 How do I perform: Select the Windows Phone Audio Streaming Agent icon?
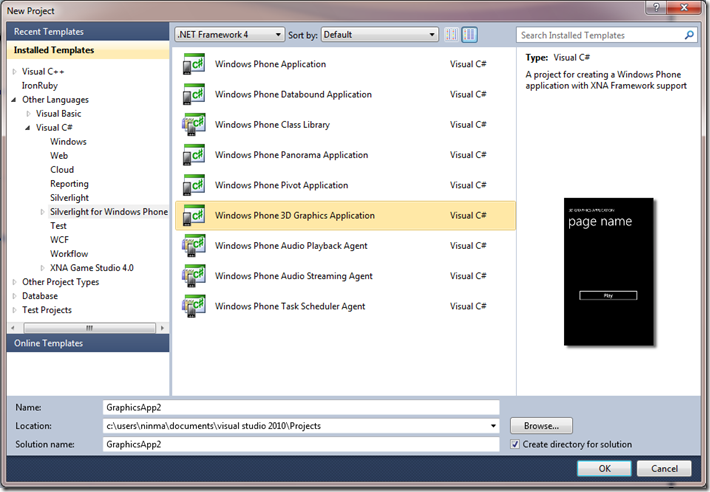tap(193, 276)
